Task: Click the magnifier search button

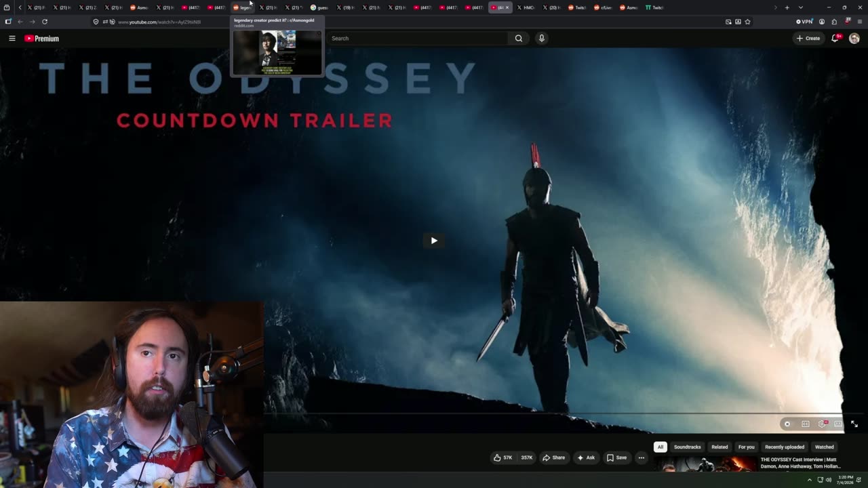Action: (519, 39)
